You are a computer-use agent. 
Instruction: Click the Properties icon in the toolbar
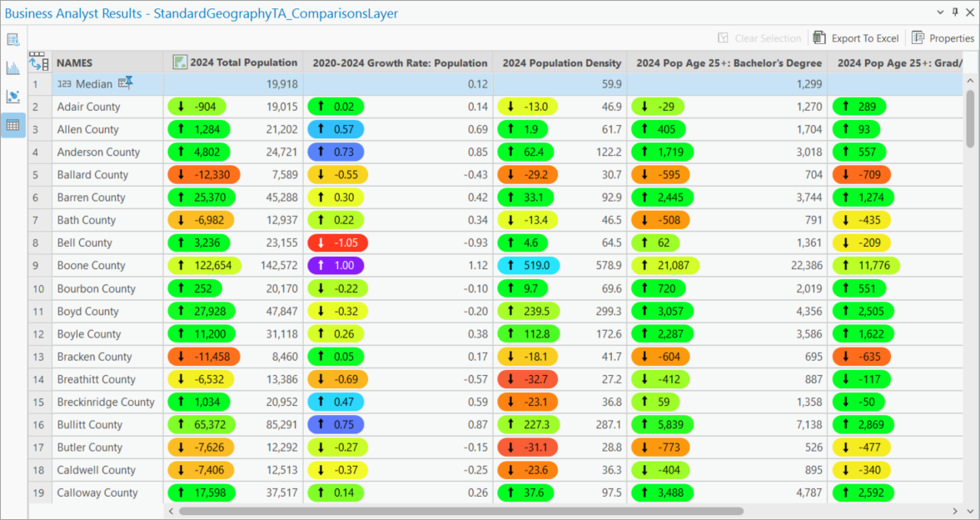coord(918,37)
